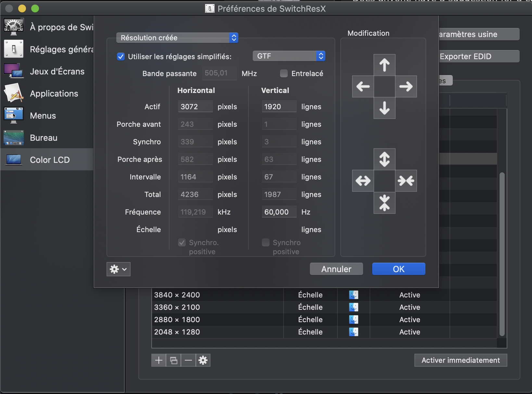This screenshot has width=532, height=394.
Task: Click the vertical shrink arrows button
Action: (385, 203)
